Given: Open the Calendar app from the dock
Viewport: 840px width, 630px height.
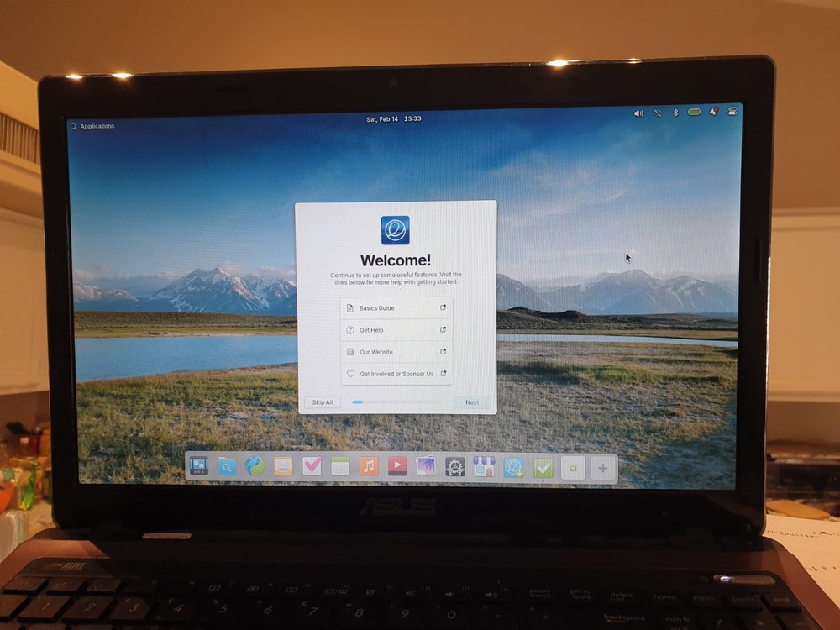Looking at the screenshot, I should [x=339, y=466].
